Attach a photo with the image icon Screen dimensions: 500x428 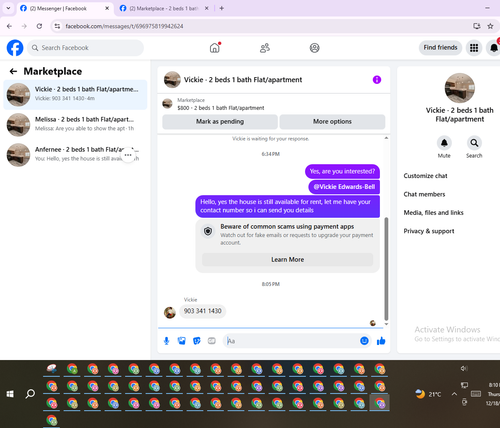(x=181, y=341)
